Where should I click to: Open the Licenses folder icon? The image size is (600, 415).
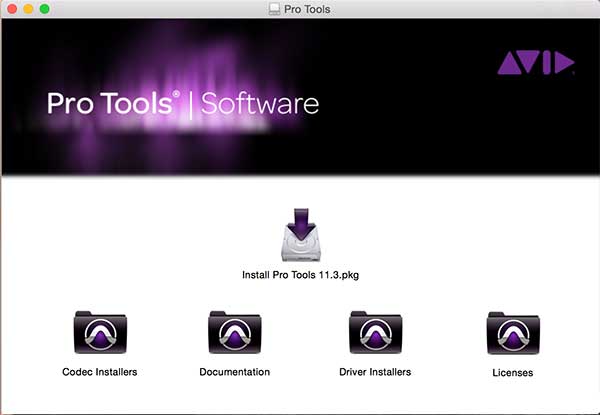[x=513, y=333]
